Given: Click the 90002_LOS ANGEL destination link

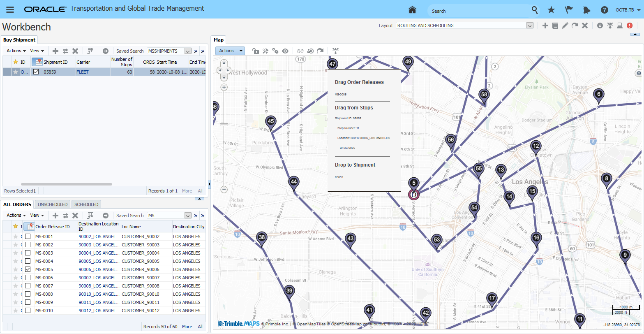Looking at the screenshot, I should [x=99, y=237].
